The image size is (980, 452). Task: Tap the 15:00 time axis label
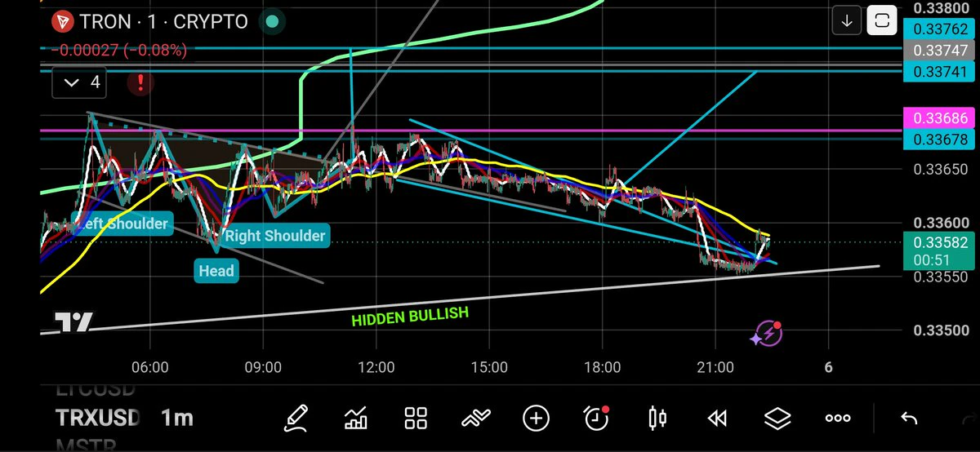coord(489,367)
